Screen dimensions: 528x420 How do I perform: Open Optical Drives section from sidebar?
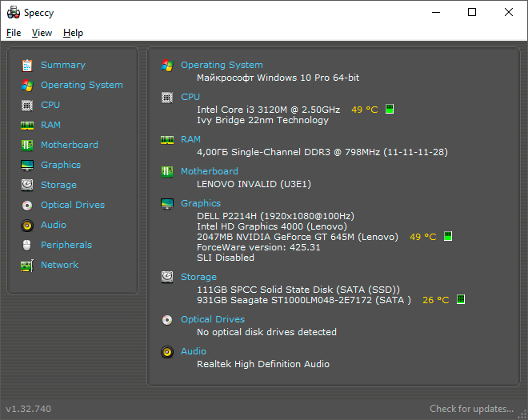click(73, 205)
